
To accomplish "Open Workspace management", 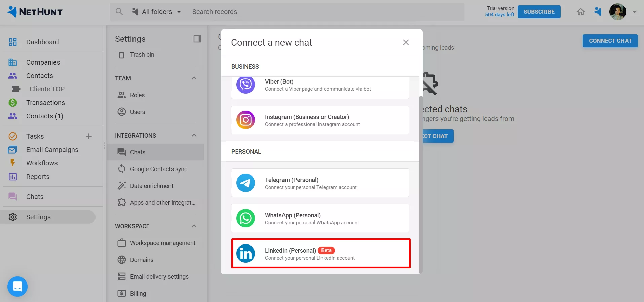I will (155, 243).
